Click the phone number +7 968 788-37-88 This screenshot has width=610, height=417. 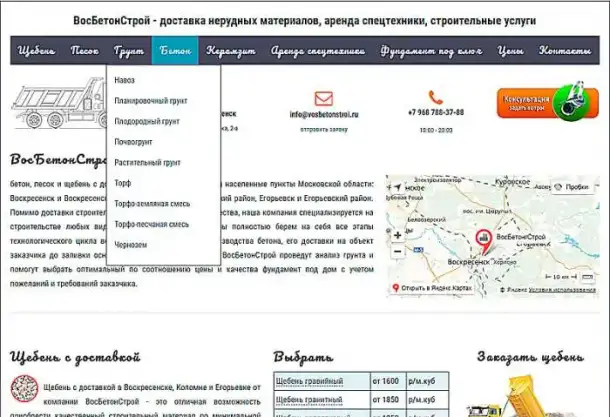tap(436, 112)
